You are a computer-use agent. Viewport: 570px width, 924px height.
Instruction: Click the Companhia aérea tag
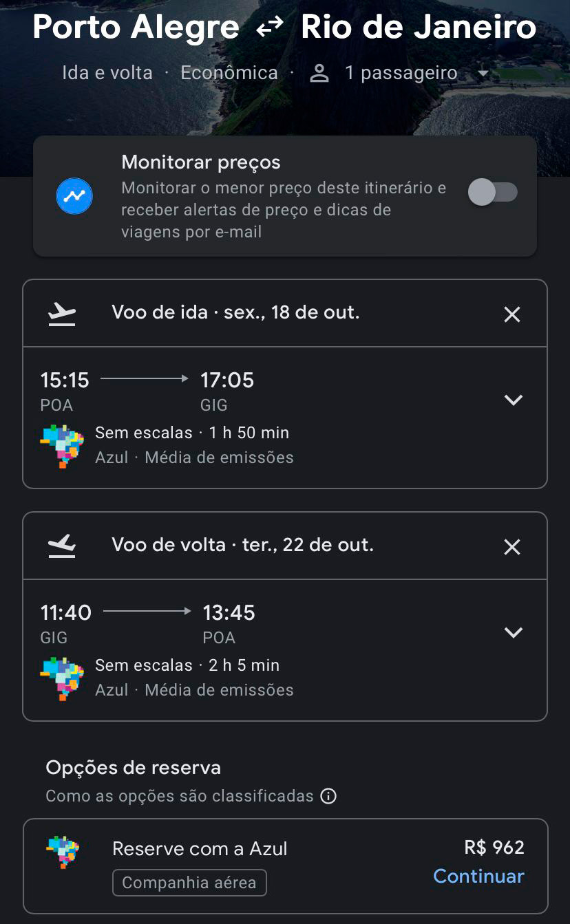[189, 883]
